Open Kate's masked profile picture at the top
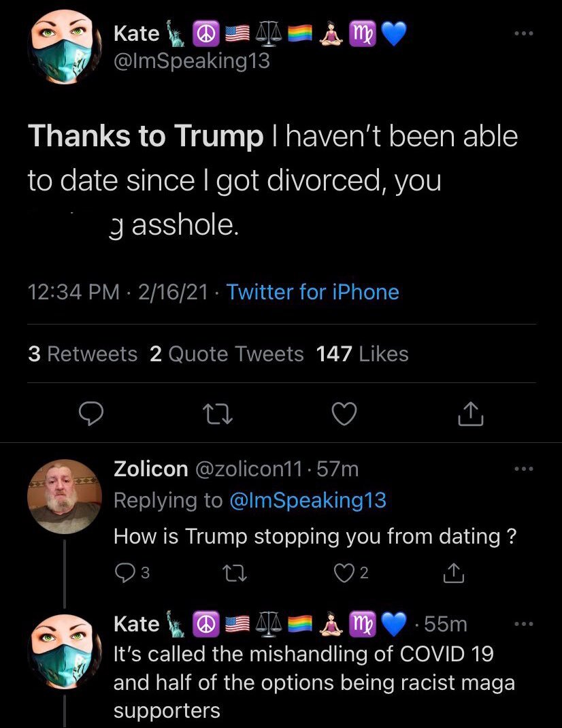562x728 pixels. point(65,48)
